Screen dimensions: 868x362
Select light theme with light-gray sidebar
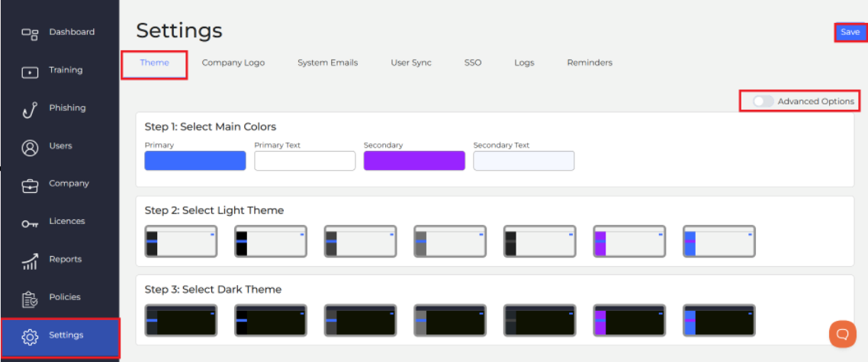(x=450, y=242)
